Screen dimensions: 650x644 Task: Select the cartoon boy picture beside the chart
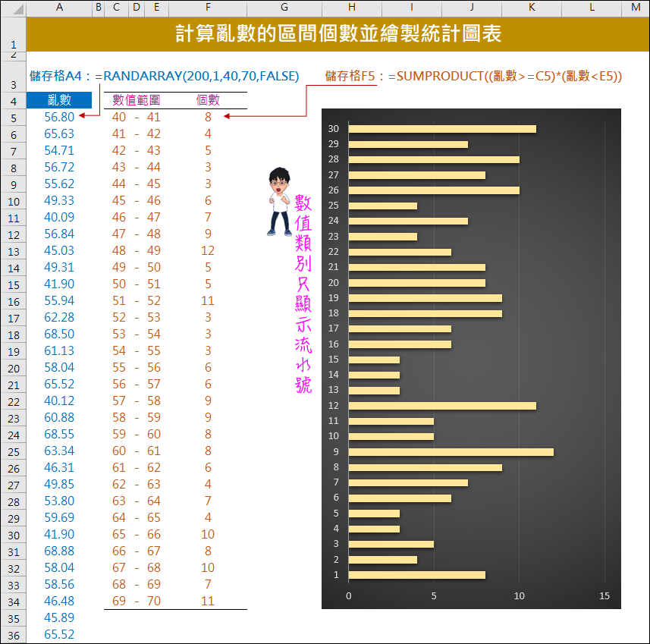(279, 202)
